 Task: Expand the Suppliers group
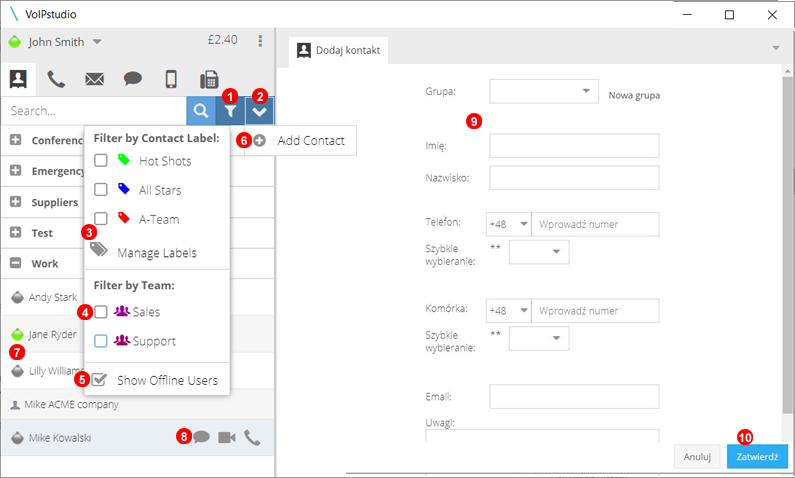pyautogui.click(x=16, y=201)
